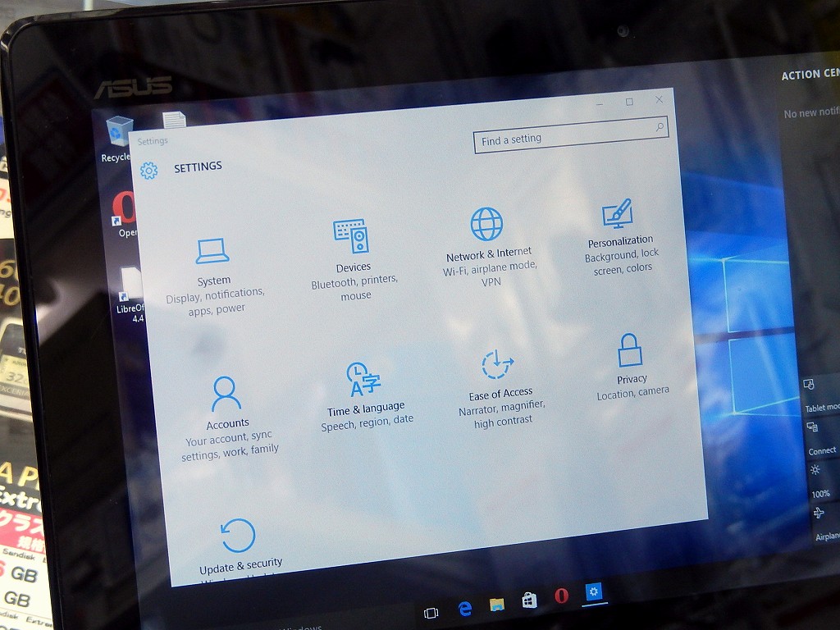The image size is (840, 630).
Task: Click 'Your account, sync settings, work, family' text
Action: point(230,445)
